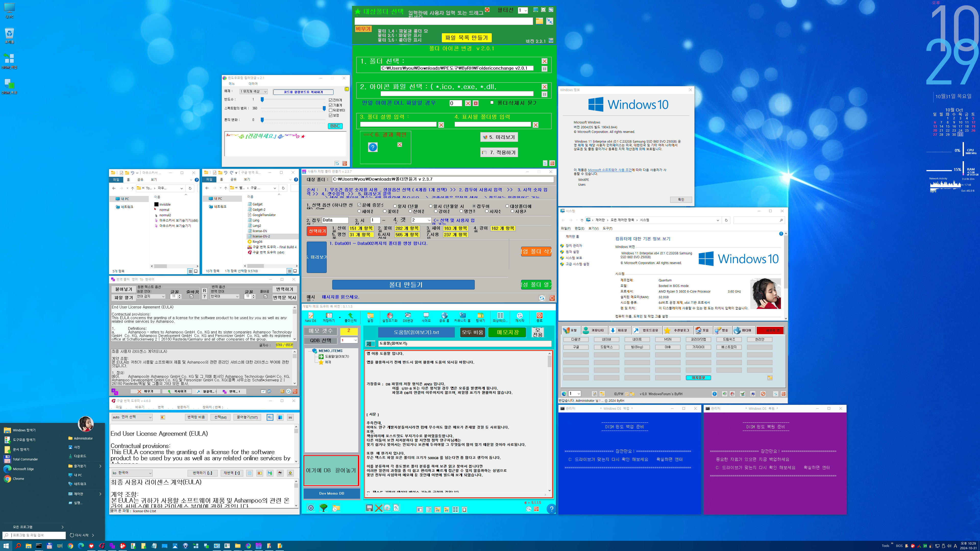Adjust 스펙트럼의 범위 slider handle

[324, 108]
